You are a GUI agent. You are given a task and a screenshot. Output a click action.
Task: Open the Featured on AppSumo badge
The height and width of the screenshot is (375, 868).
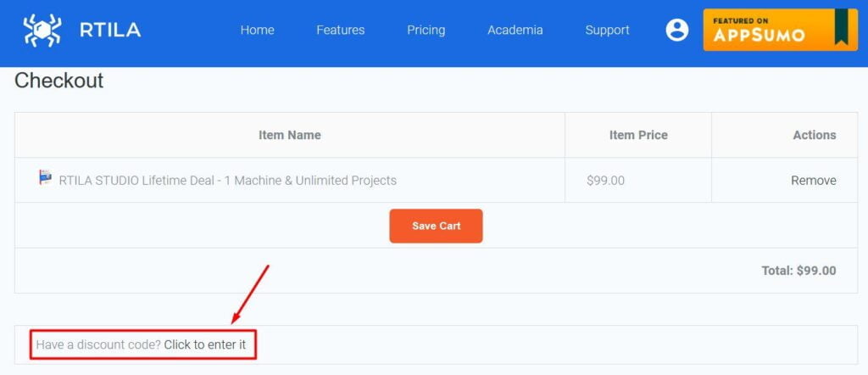(781, 30)
